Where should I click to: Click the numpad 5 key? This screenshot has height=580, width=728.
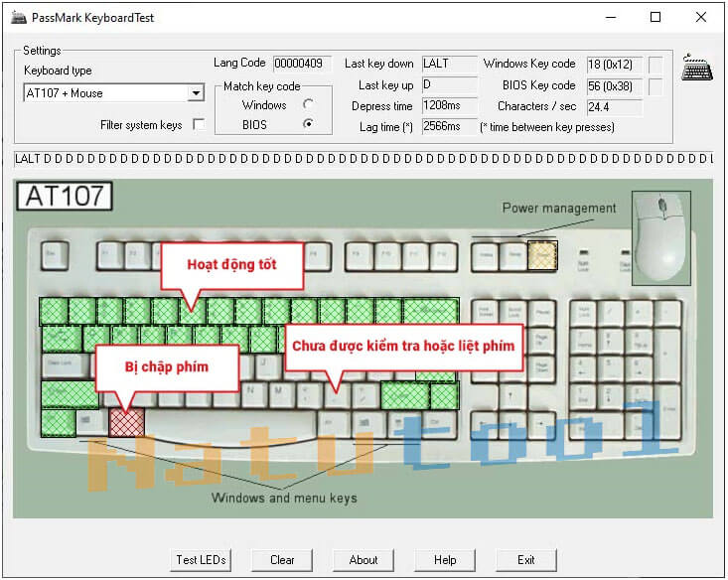[612, 369]
